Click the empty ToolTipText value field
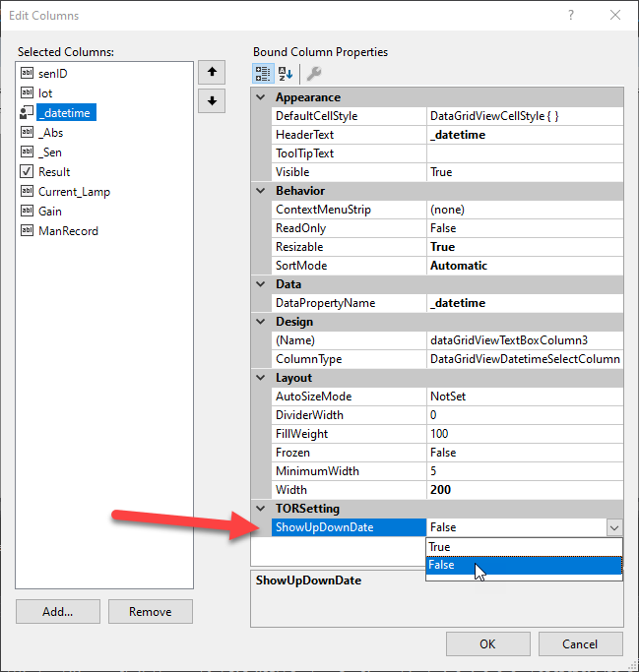Image resolution: width=639 pixels, height=672 pixels. pos(525,153)
